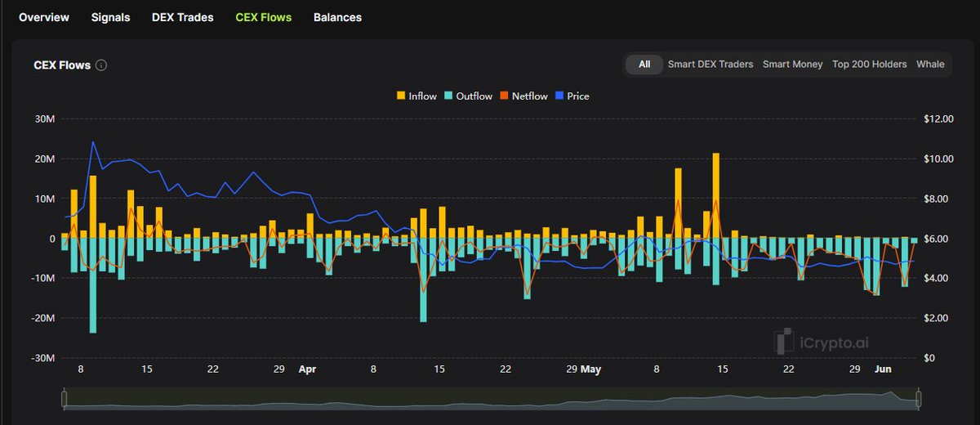Click the 30M value on left axis

(45, 119)
